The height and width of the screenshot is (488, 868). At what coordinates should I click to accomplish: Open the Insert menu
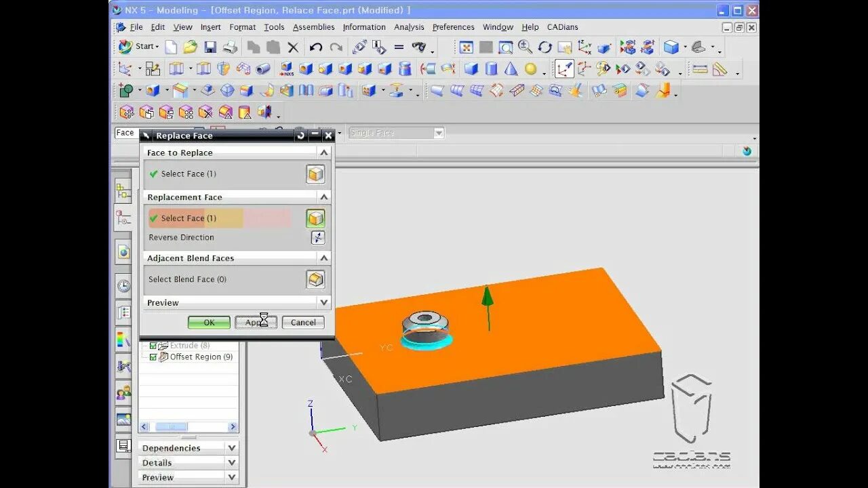(x=210, y=27)
